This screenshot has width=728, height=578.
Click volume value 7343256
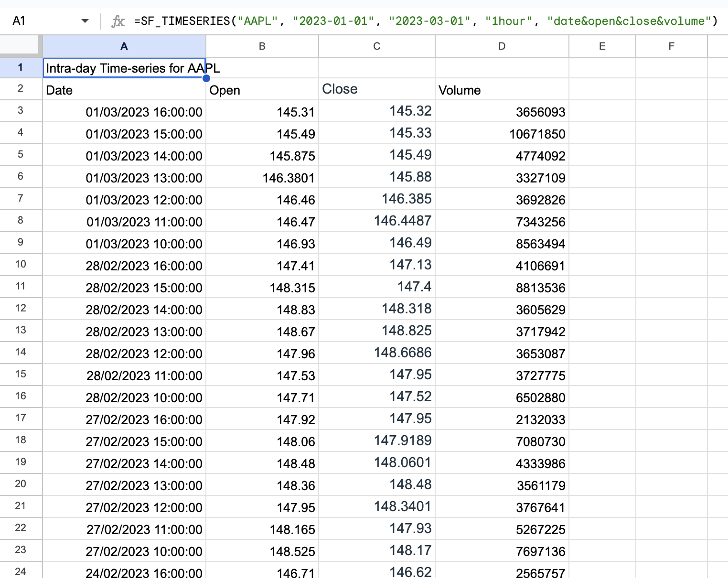(x=502, y=221)
